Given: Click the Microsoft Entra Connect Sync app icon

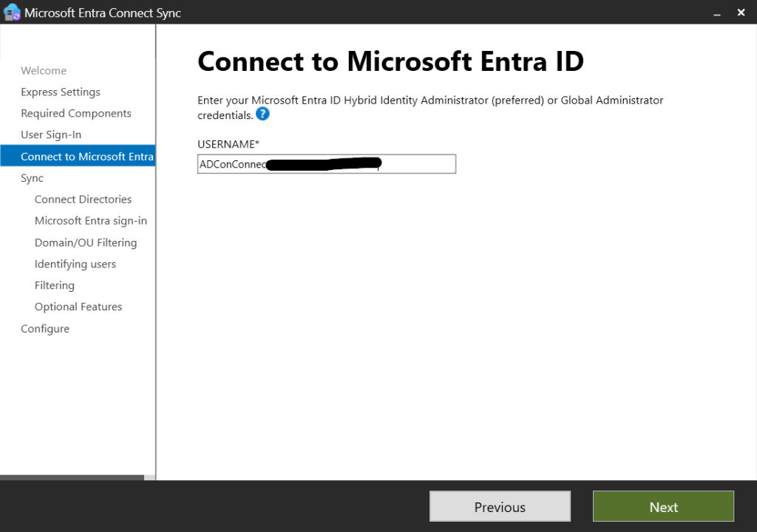Looking at the screenshot, I should pos(12,13).
